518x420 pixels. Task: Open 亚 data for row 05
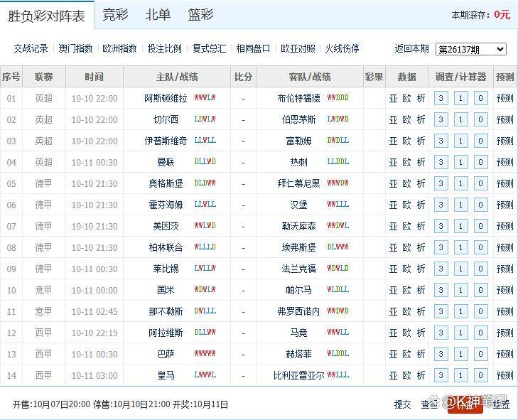pos(393,183)
